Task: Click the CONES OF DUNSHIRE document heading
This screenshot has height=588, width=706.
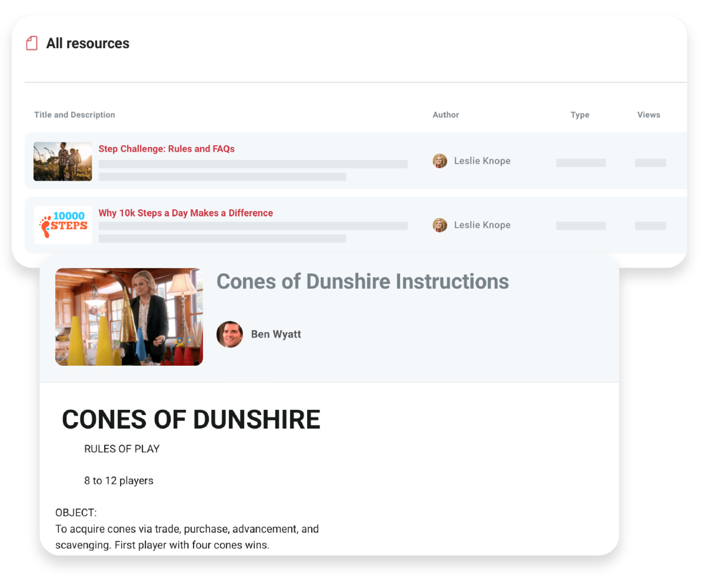Action: coord(191,419)
